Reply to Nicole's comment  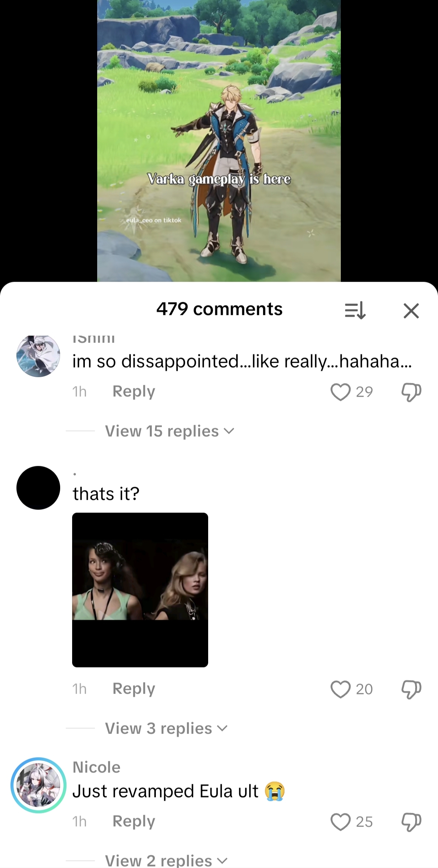pyautogui.click(x=134, y=821)
